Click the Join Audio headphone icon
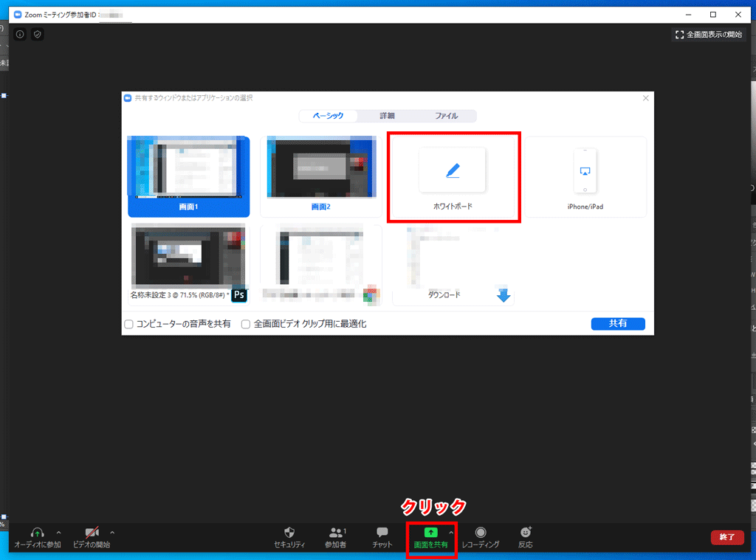The width and height of the screenshot is (756, 560). click(38, 532)
